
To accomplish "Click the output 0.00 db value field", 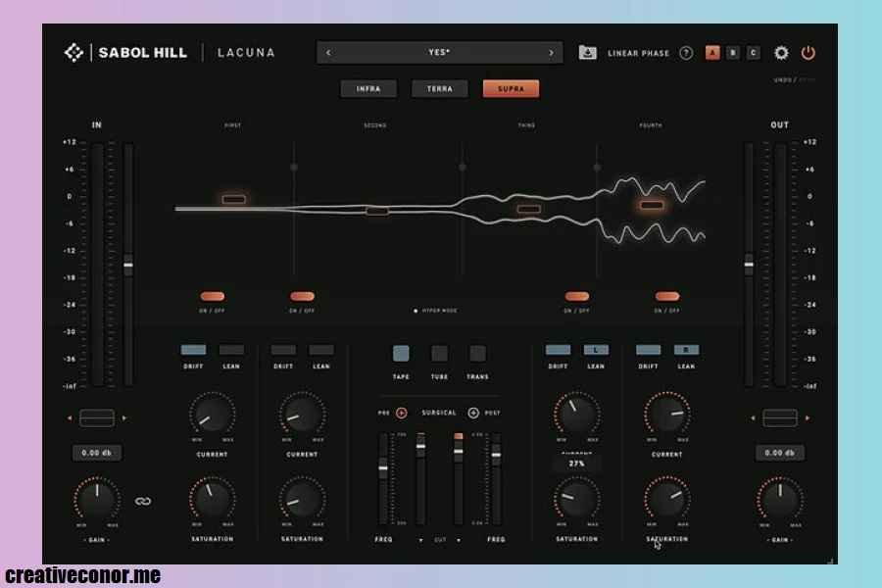I will (x=780, y=453).
